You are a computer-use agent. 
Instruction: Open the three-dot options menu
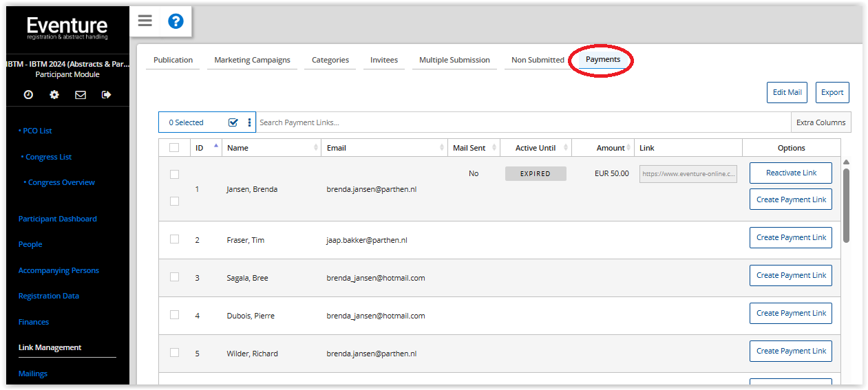[x=249, y=122]
